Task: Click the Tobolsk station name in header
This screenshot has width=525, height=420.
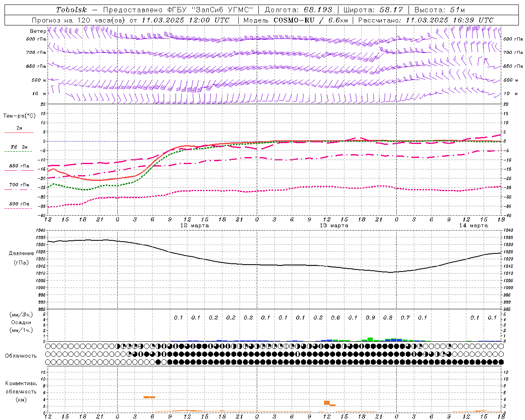Action: pos(72,10)
